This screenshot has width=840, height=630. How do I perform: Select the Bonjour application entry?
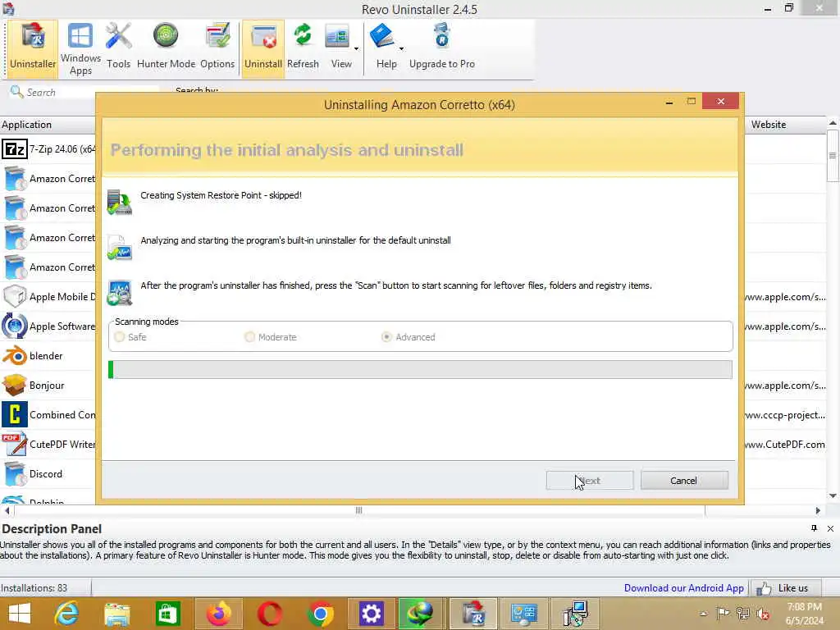[48, 386]
